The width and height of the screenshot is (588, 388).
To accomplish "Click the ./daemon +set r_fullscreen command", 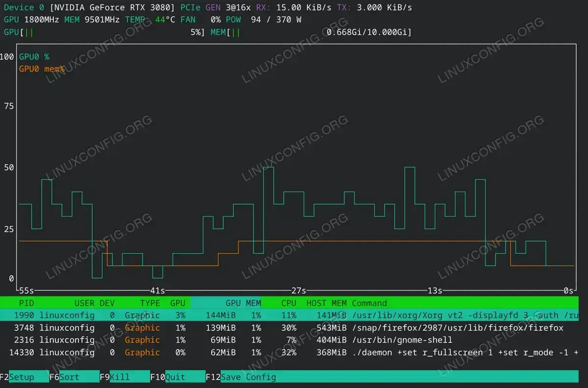I will pos(465,352).
